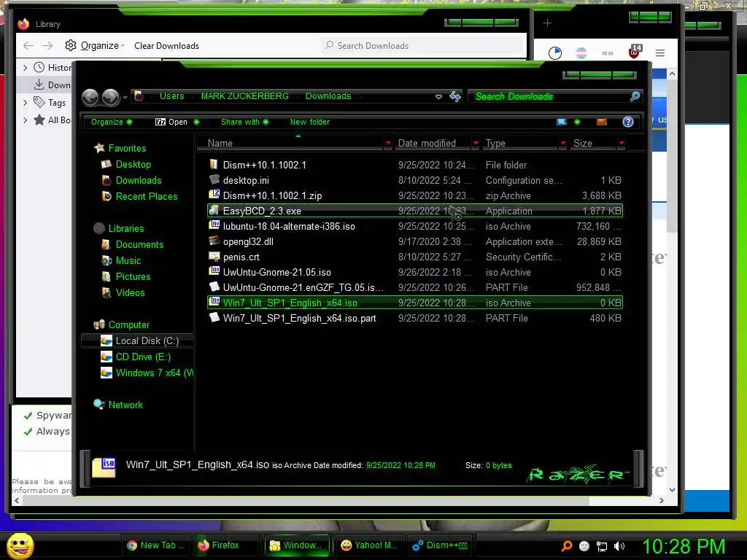The width and height of the screenshot is (747, 560).
Task: Click the Pictures library icon
Action: tap(107, 276)
